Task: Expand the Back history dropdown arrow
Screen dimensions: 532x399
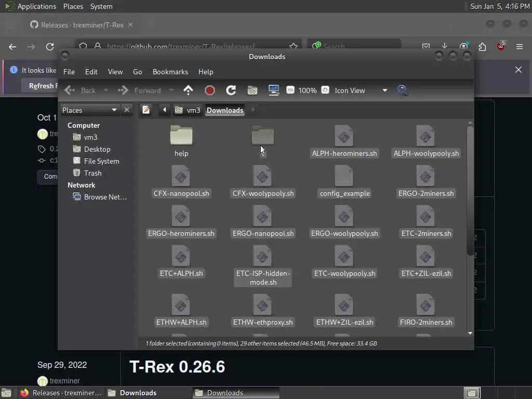Action: pyautogui.click(x=106, y=90)
